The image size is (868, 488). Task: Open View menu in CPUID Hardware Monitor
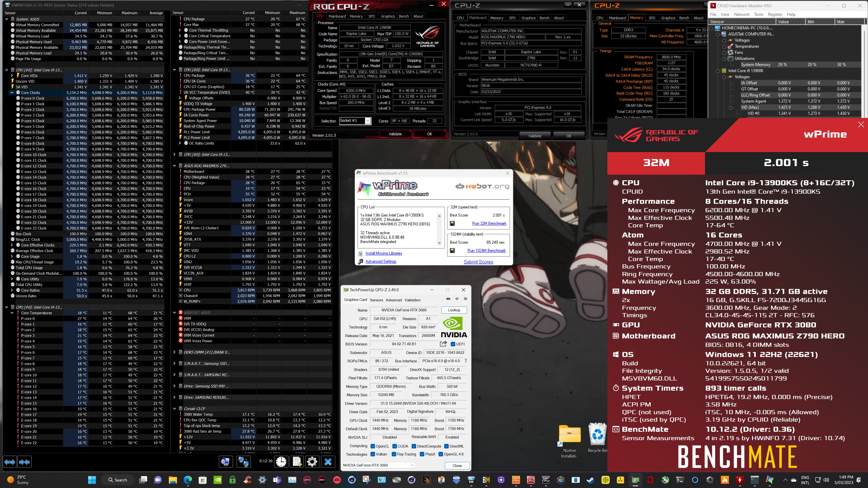click(x=725, y=14)
